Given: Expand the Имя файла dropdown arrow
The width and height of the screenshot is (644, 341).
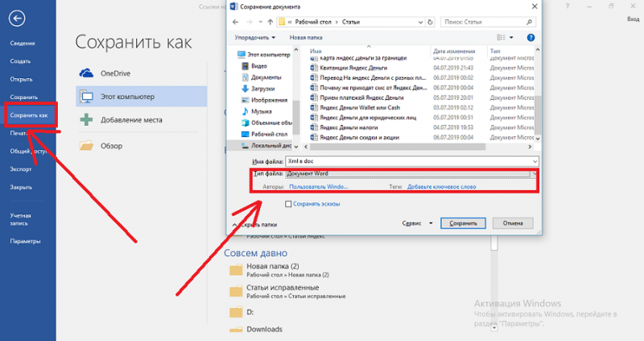Looking at the screenshot, I should (x=535, y=162).
